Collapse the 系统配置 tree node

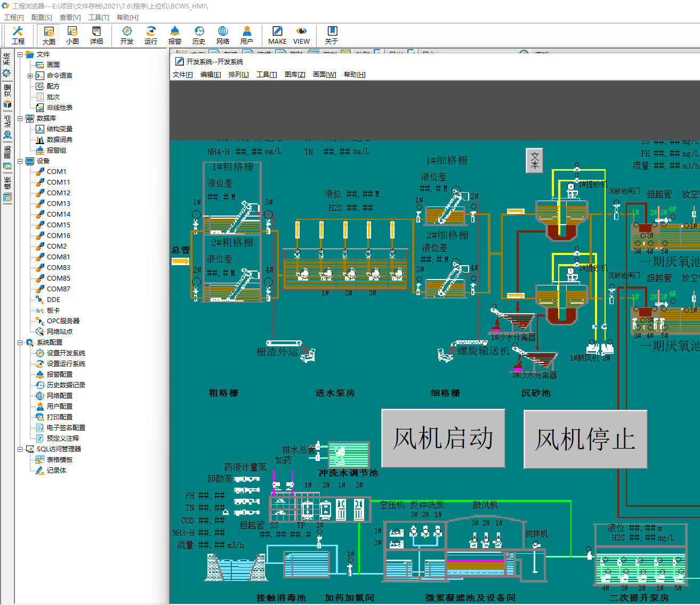point(20,343)
